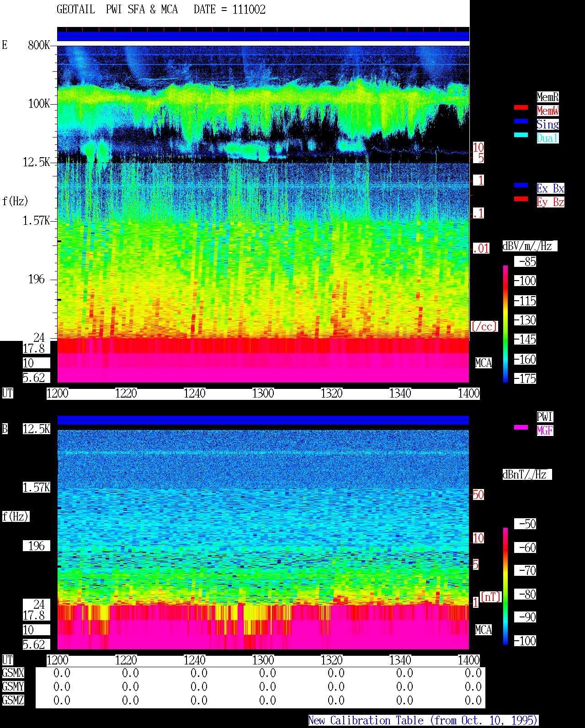The height and width of the screenshot is (728, 585).
Task: Click the red Ey Bz legend swatch
Action: point(521,199)
